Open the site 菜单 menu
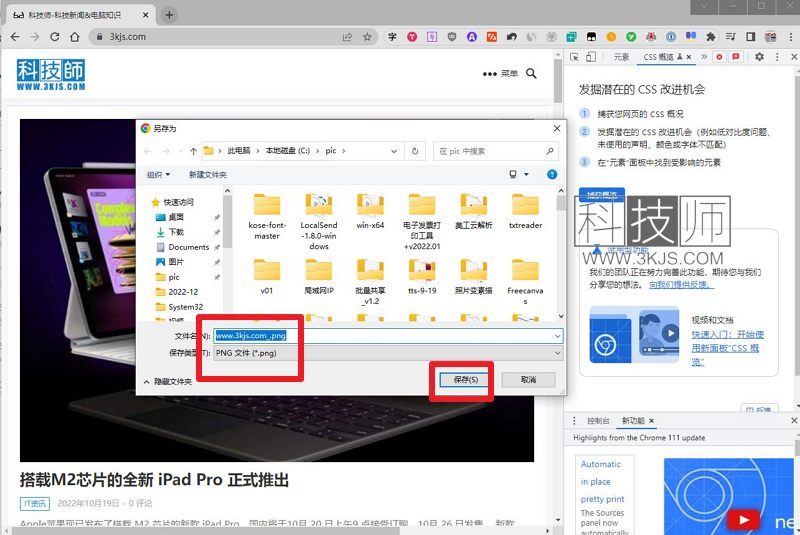 (500, 73)
